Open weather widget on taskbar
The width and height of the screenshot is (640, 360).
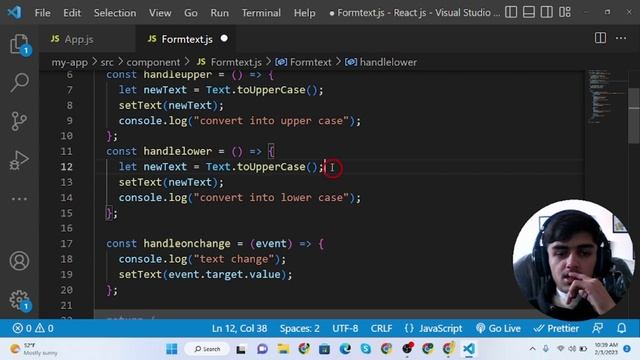click(33, 349)
